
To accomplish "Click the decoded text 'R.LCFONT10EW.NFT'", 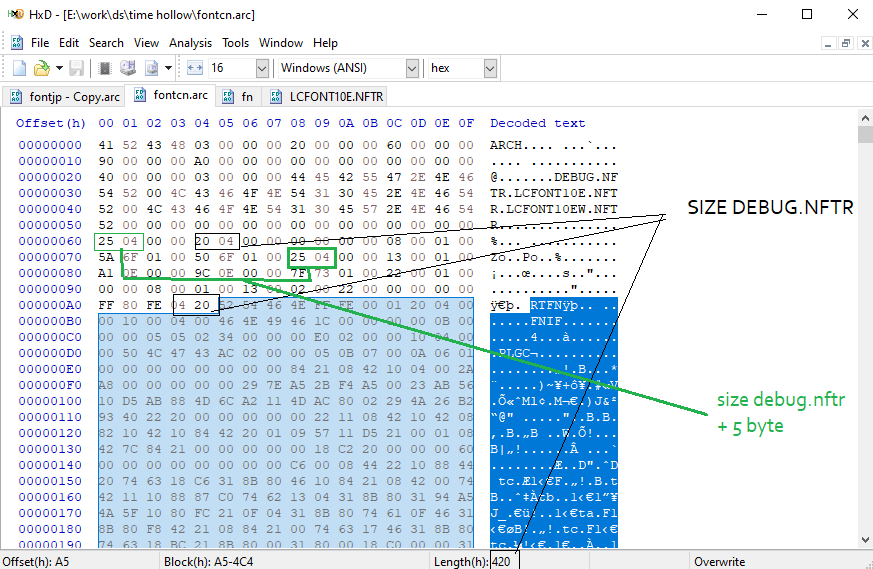I will coord(553,209).
